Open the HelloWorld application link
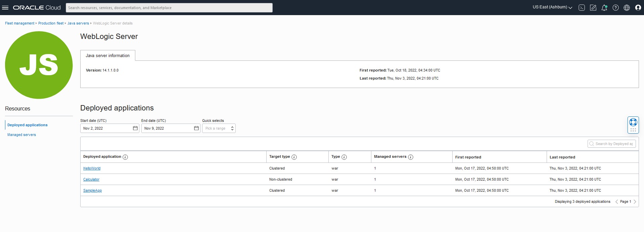Image resolution: width=644 pixels, height=232 pixels. pyautogui.click(x=92, y=168)
